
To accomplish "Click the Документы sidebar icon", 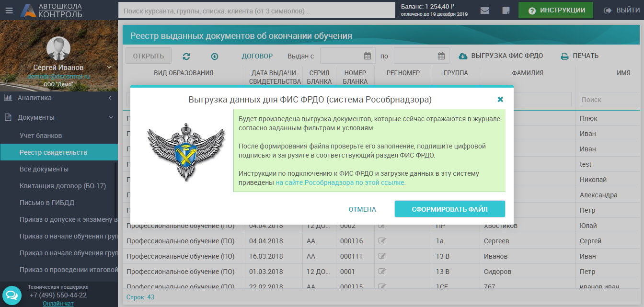I will [x=8, y=117].
